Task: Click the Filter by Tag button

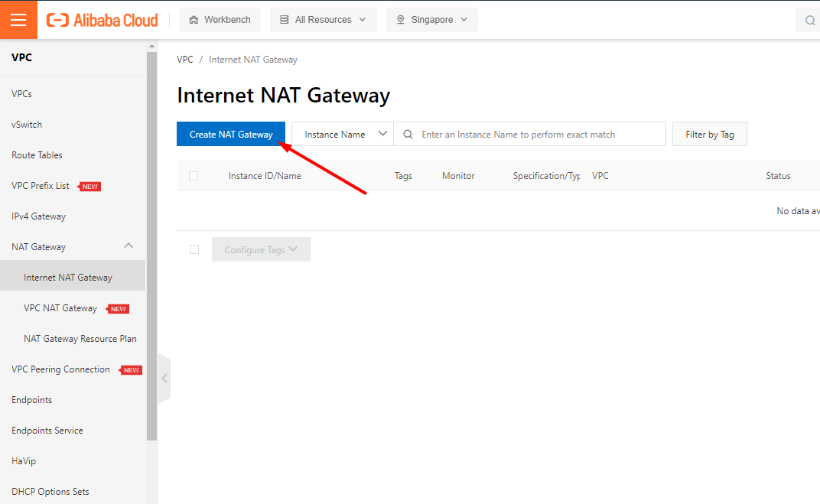Action: pyautogui.click(x=709, y=134)
